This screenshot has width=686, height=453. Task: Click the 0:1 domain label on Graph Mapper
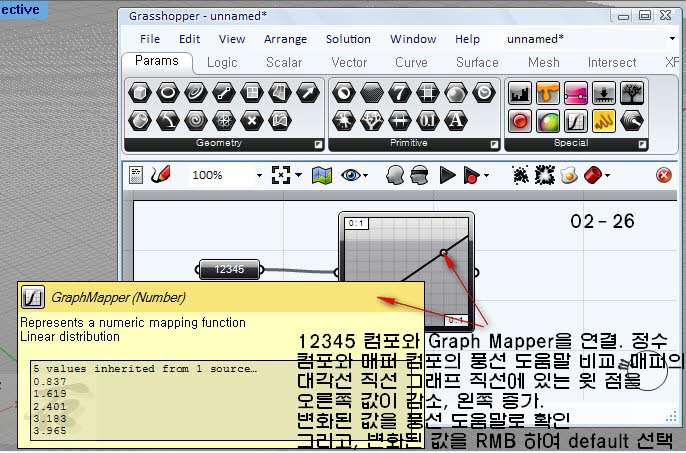356,224
